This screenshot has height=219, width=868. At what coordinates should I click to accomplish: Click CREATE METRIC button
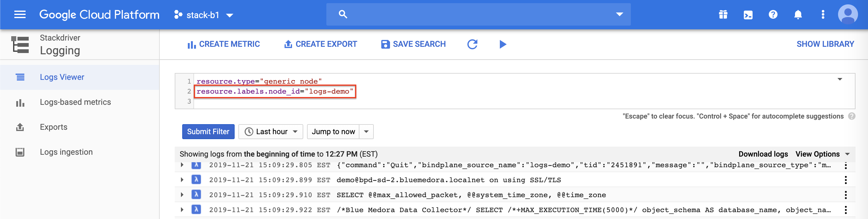tap(223, 44)
